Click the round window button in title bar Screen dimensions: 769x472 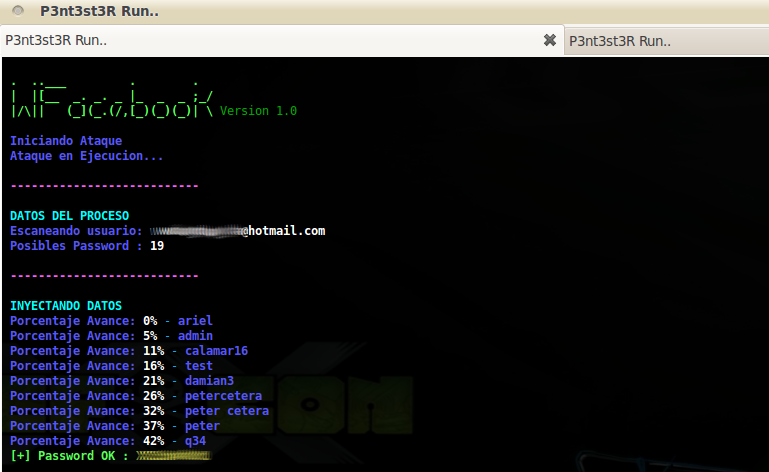[x=18, y=10]
